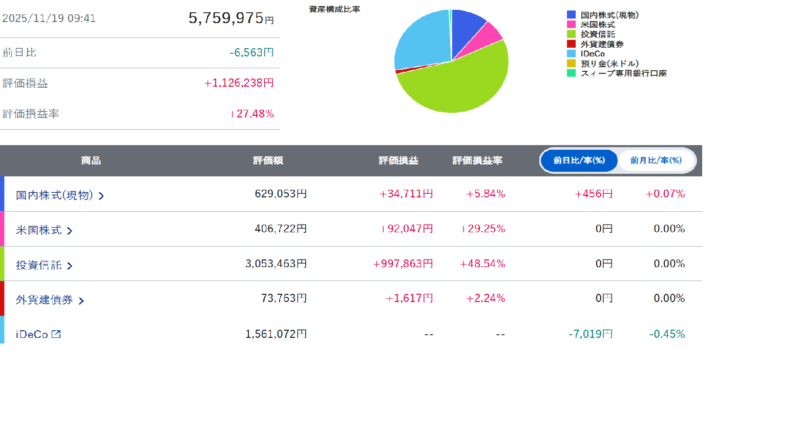Click the green legend square for 投資信託

(x=571, y=35)
